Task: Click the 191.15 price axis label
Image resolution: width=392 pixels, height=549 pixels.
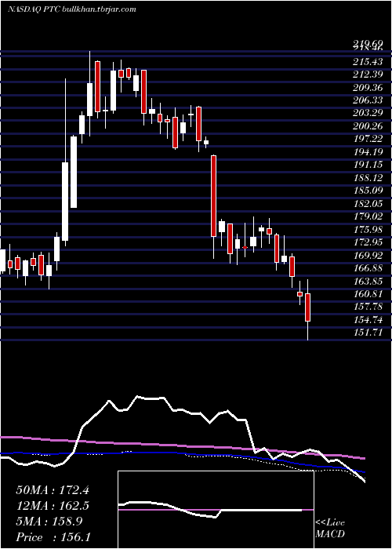Action: (368, 165)
